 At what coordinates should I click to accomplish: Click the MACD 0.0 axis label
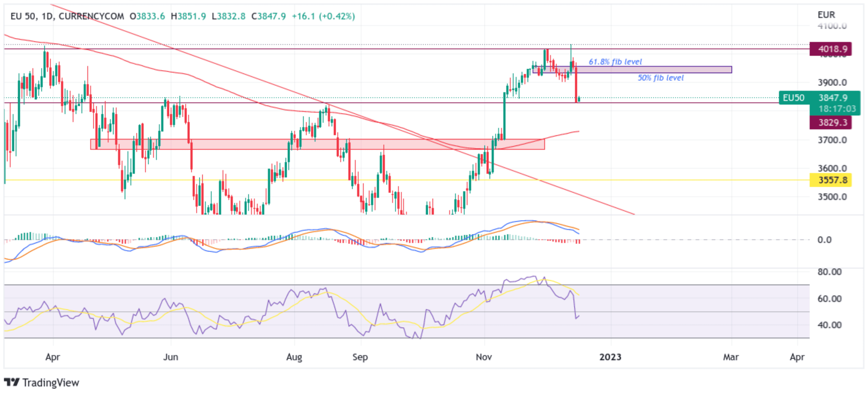[825, 240]
